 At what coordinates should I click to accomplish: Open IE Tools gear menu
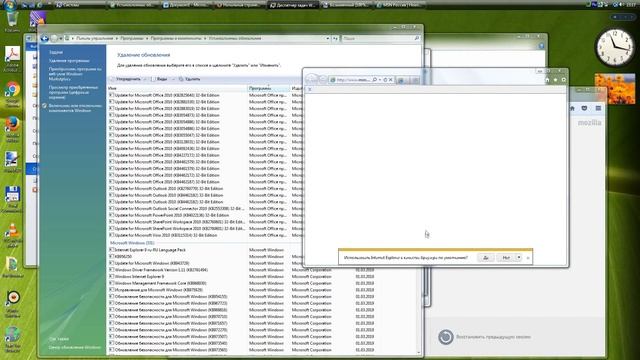click(x=564, y=80)
